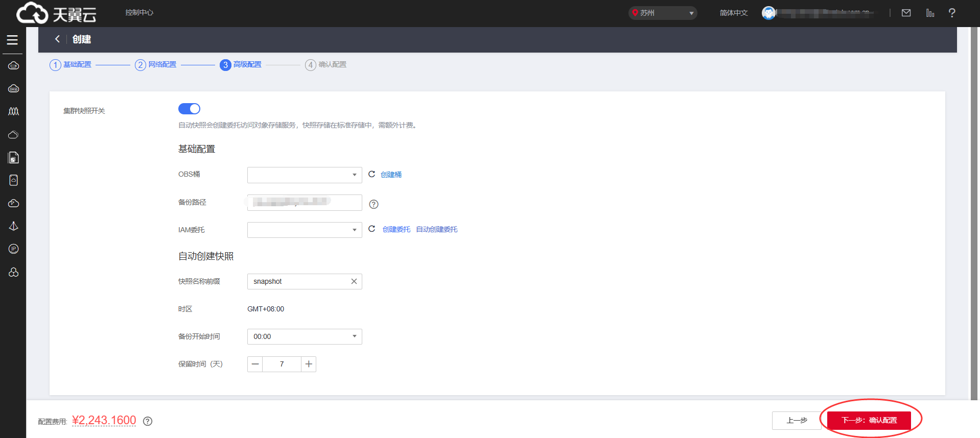980x438 pixels.
Task: Toggle the 集群快照开关 switch off
Action: [189, 109]
